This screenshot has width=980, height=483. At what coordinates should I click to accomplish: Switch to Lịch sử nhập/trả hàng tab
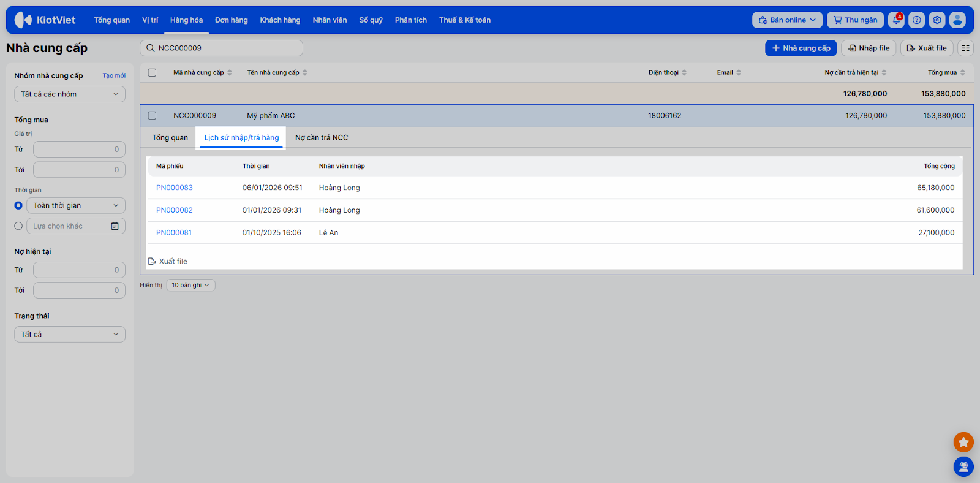pyautogui.click(x=241, y=137)
